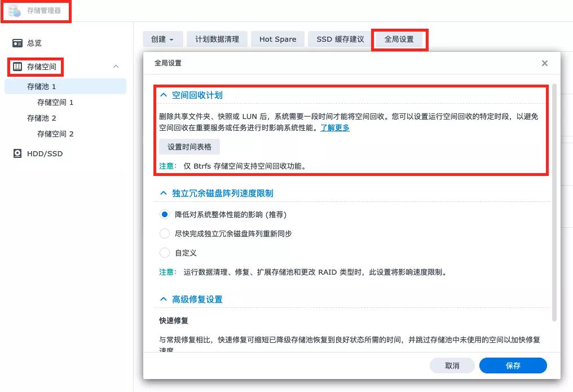Select 降低对系统整体性能的影响 radio option
573x392 pixels.
point(164,214)
